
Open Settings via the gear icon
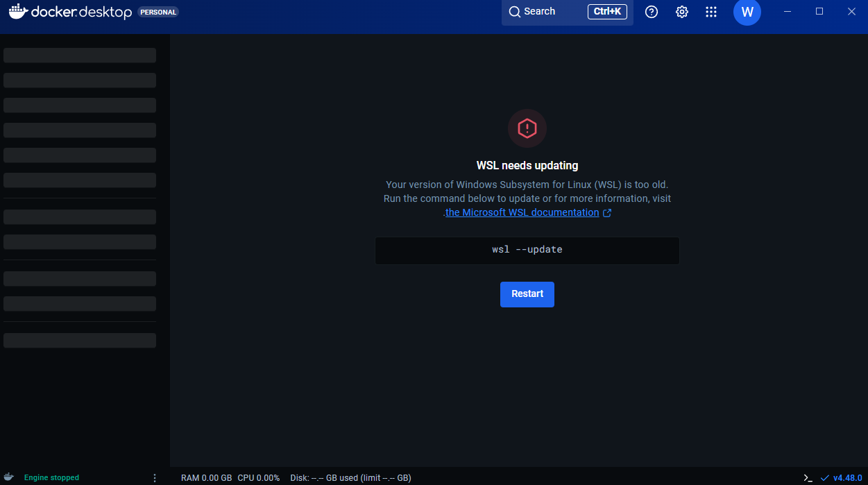tap(682, 12)
